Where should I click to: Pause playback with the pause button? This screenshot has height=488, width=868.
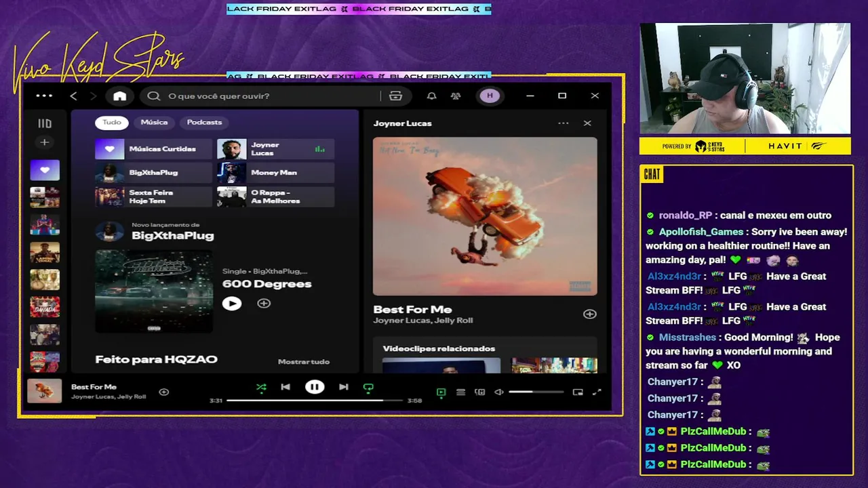(x=315, y=387)
